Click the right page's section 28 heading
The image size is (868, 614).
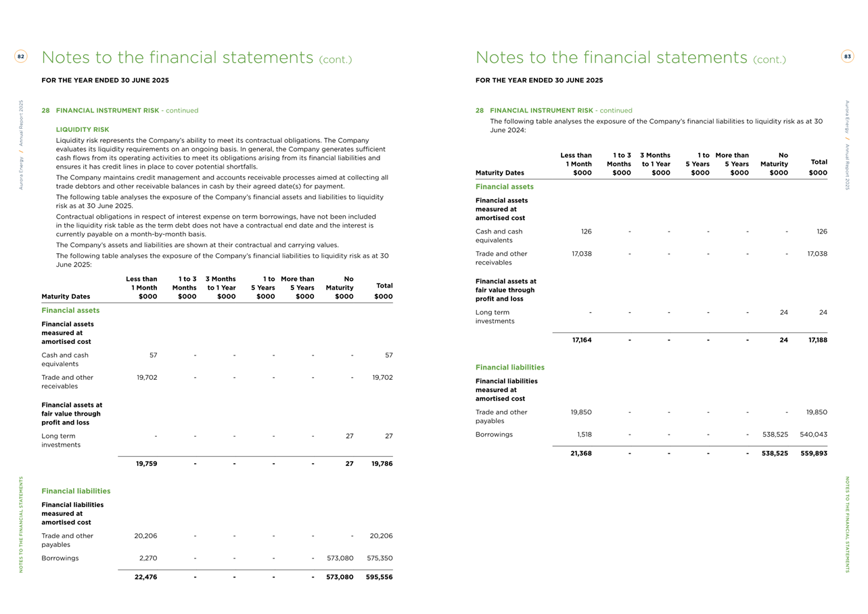tap(554, 110)
